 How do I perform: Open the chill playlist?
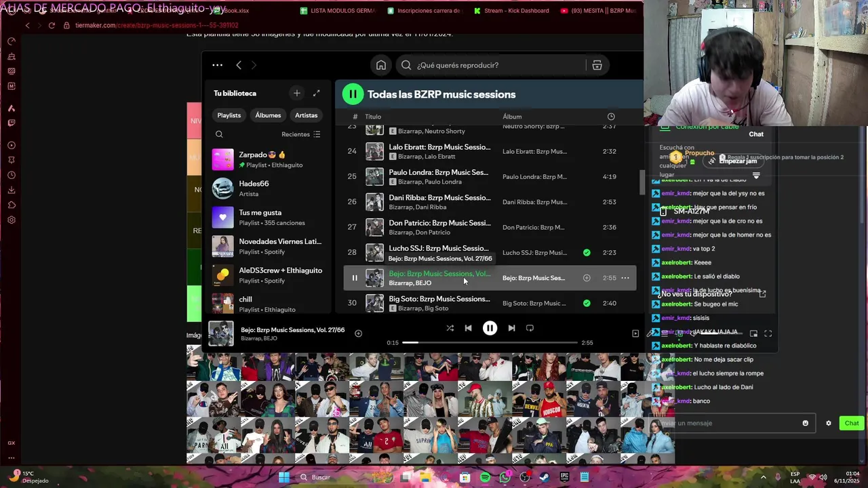268,304
